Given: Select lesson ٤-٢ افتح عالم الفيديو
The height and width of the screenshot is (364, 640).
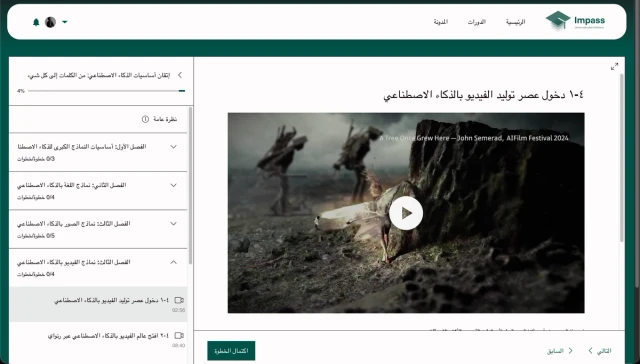Looking at the screenshot, I should point(98,340).
